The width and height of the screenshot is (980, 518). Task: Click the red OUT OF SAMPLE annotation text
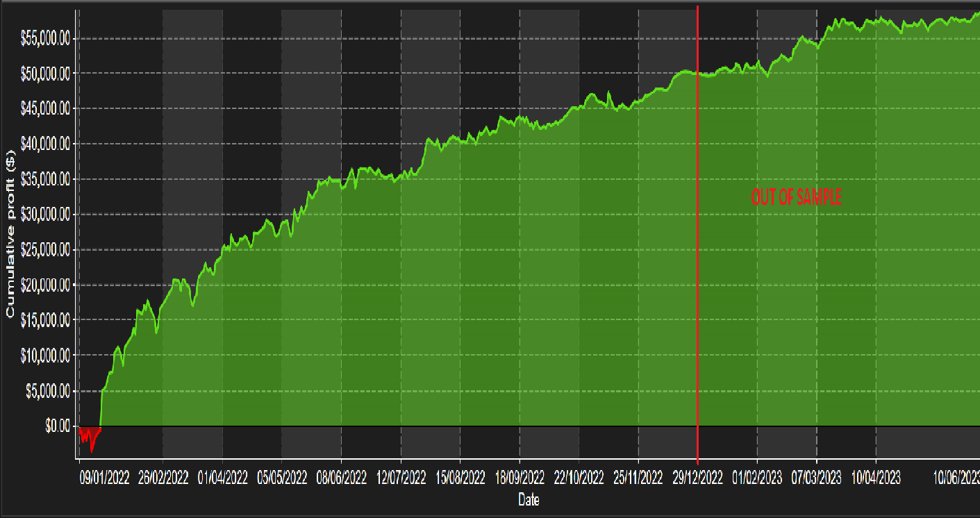(796, 198)
